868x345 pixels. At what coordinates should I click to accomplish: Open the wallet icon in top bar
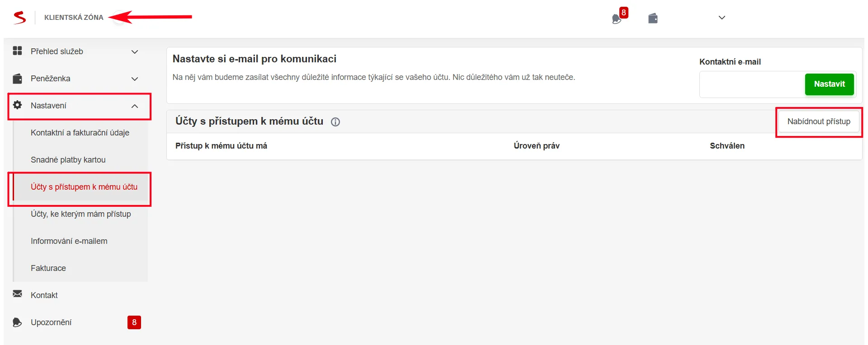(x=653, y=18)
